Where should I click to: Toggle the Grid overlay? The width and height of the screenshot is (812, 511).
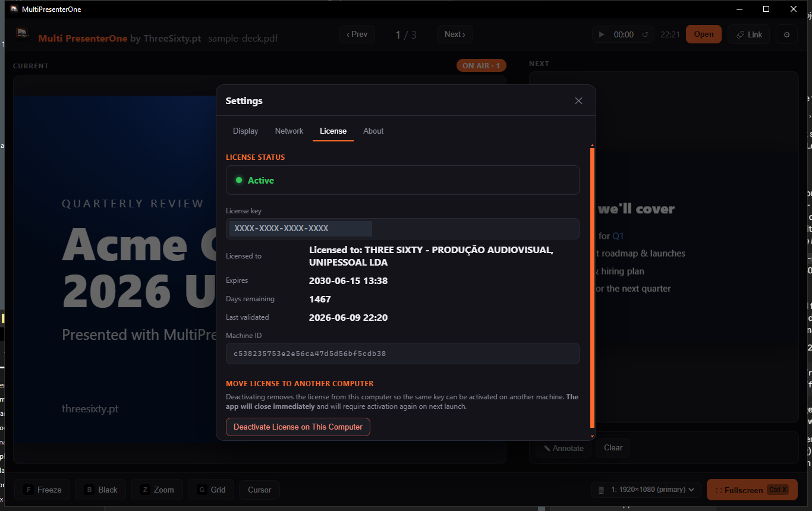pos(211,490)
